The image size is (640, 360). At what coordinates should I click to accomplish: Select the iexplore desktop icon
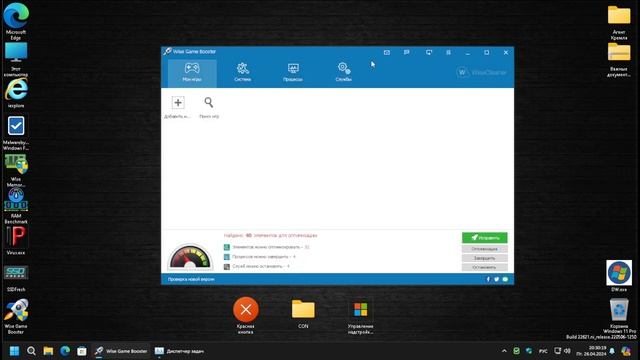tap(16, 93)
